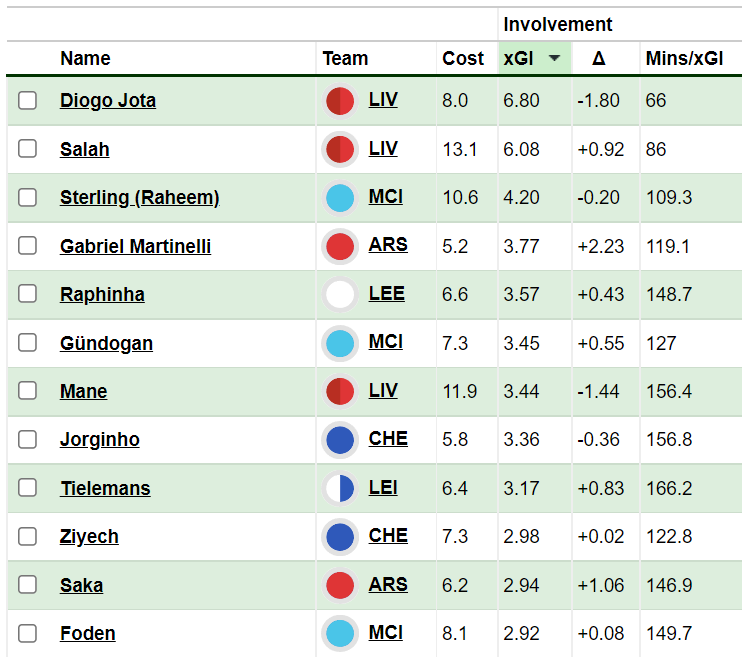Click the Name column header
Viewport: 742px width, 657px height.
pyautogui.click(x=85, y=58)
